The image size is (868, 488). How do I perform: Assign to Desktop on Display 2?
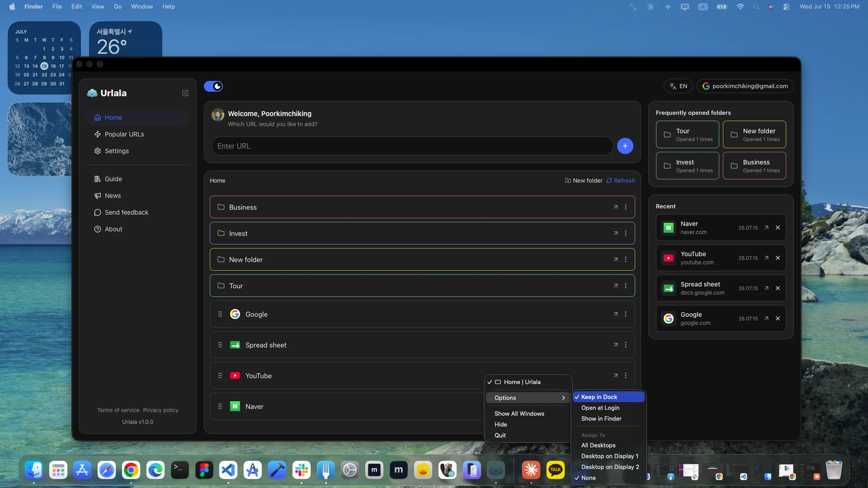click(x=609, y=467)
